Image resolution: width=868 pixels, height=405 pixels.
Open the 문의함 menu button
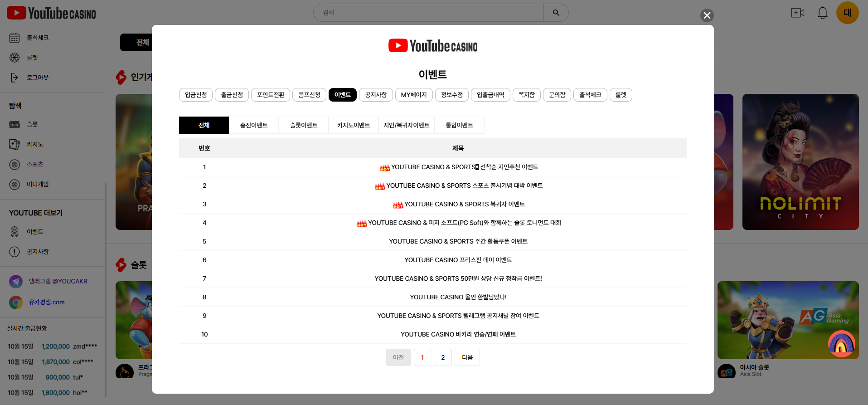pos(557,95)
